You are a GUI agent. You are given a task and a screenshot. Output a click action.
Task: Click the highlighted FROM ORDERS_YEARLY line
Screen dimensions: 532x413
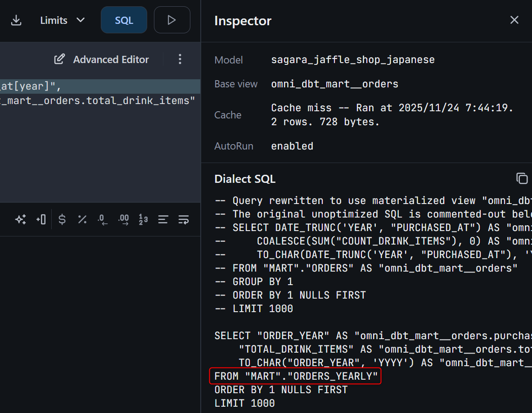[295, 376]
